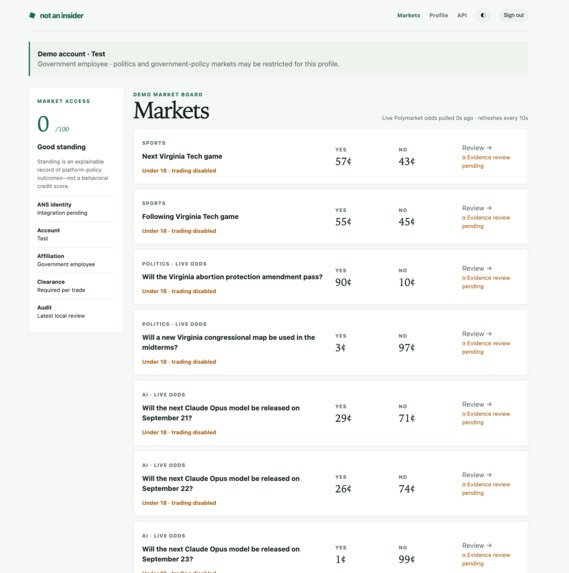Open Review for Claude Opus September 22 market
This screenshot has width=569, height=573.
pyautogui.click(x=477, y=475)
